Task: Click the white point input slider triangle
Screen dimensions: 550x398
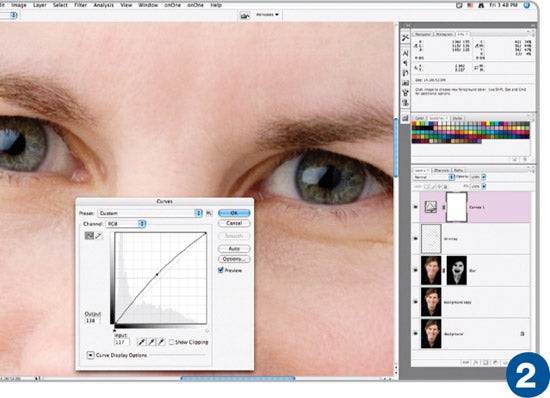Action: point(207,330)
